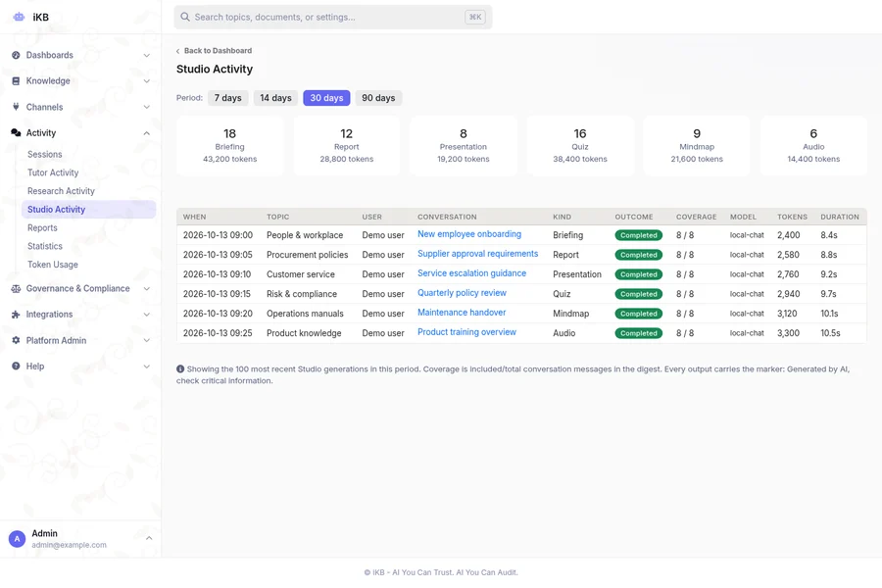Screen dimensions: 882x588
Task: Click the Help question mark icon
Action: click(16, 367)
